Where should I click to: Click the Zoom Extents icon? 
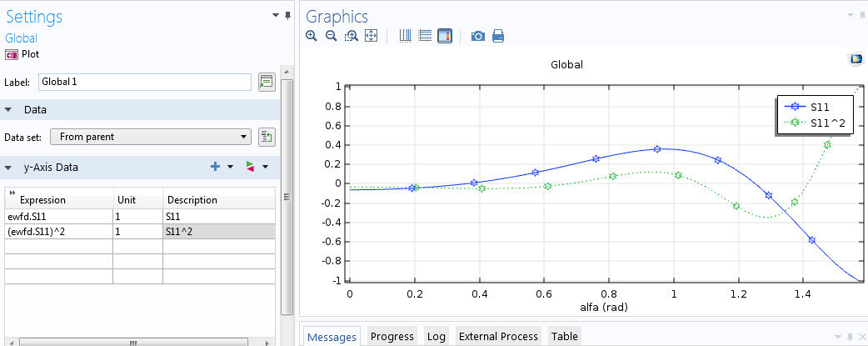point(372,36)
